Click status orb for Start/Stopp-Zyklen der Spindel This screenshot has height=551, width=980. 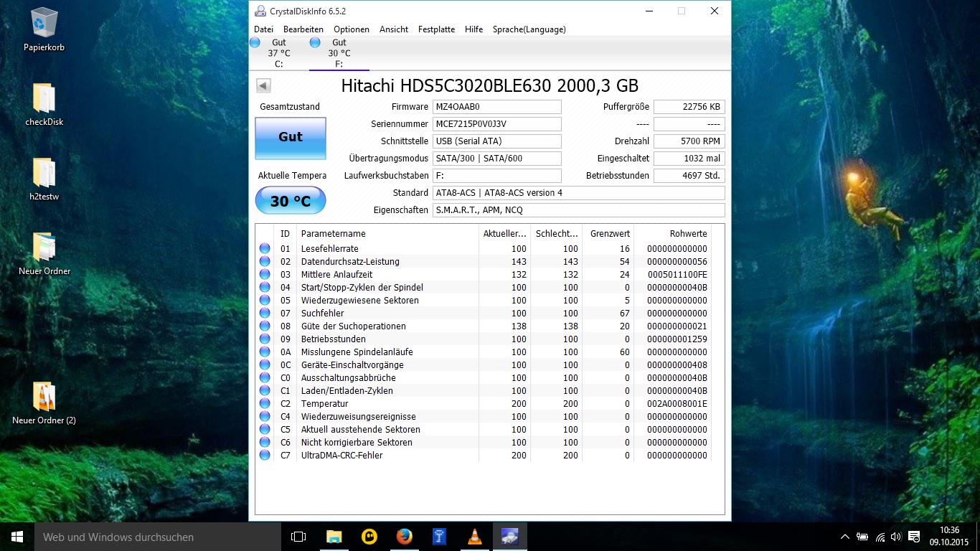click(x=265, y=288)
